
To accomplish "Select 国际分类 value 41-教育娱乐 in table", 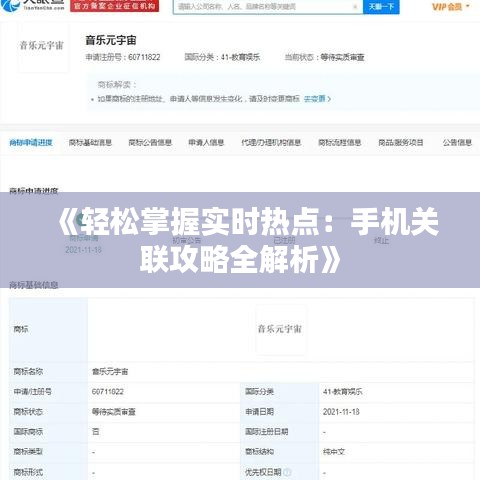I will 342,392.
